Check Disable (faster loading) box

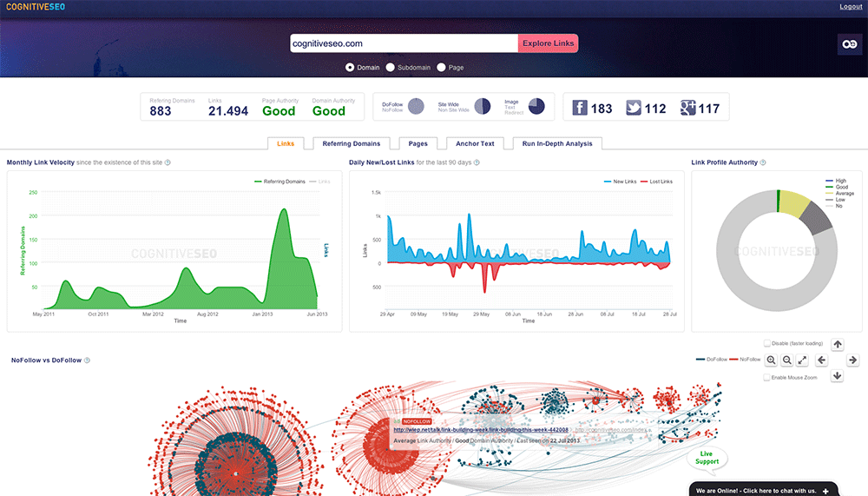tap(766, 343)
